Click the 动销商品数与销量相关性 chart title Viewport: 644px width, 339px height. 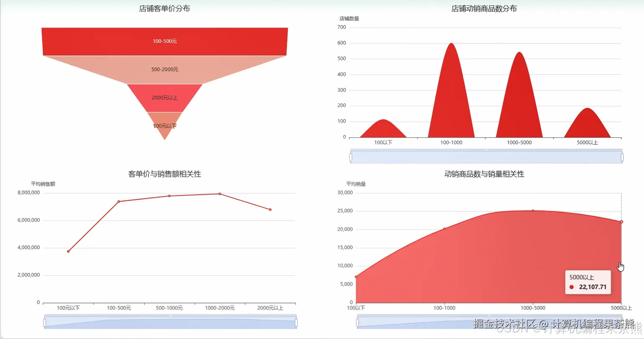(484, 174)
